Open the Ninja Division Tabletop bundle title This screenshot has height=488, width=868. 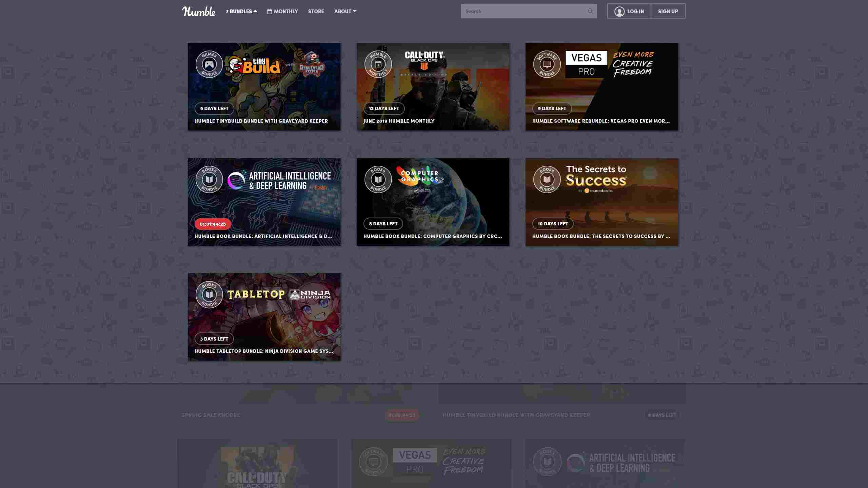[264, 351]
